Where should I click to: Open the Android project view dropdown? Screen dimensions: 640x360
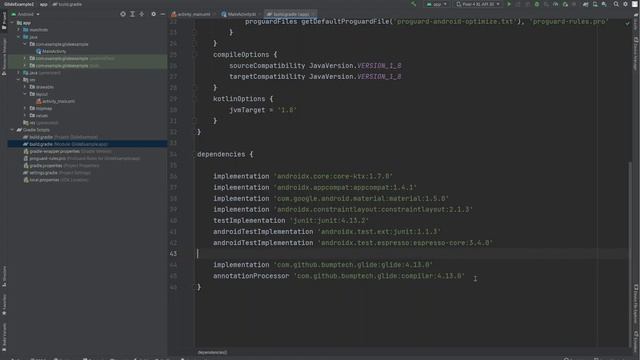tap(25, 14)
